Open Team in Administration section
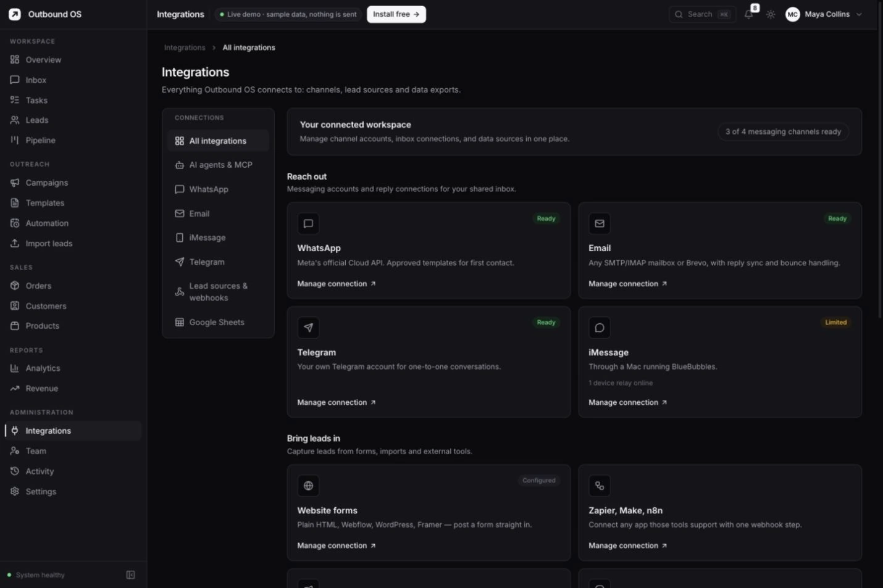This screenshot has height=588, width=883. [x=73, y=451]
